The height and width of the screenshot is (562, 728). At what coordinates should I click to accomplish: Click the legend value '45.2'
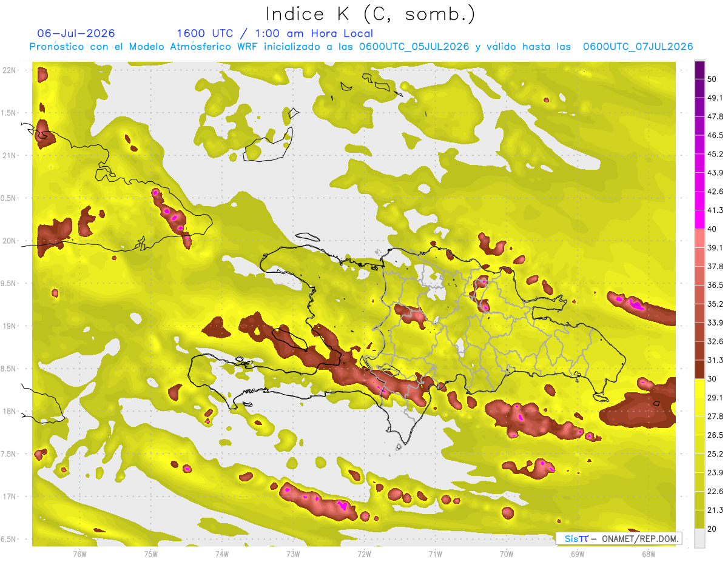[715, 154]
